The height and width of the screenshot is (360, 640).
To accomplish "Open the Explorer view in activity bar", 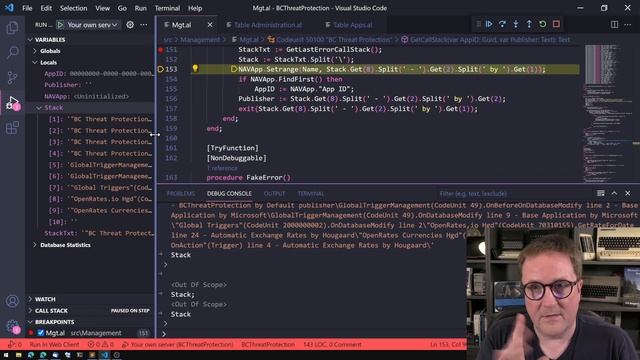I will tap(12, 28).
